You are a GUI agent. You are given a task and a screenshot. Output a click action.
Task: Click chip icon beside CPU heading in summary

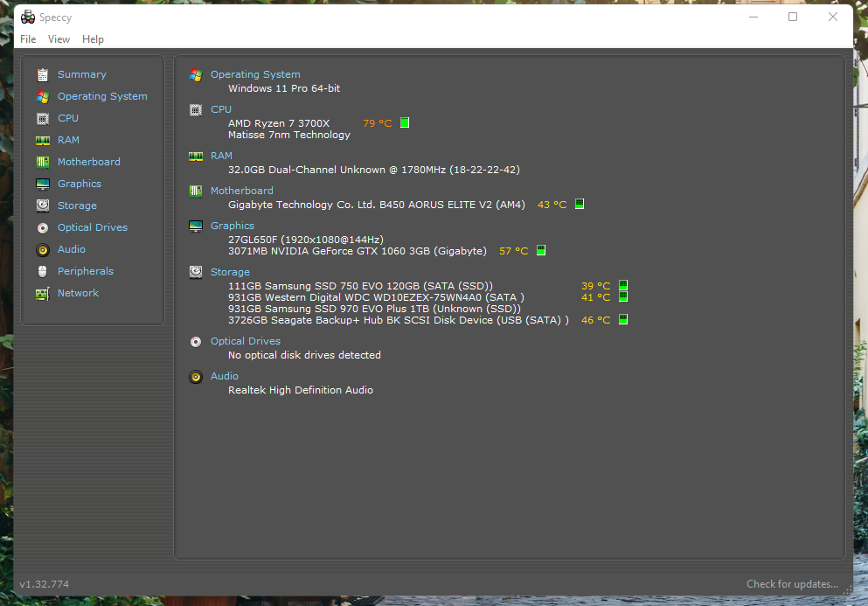point(196,109)
